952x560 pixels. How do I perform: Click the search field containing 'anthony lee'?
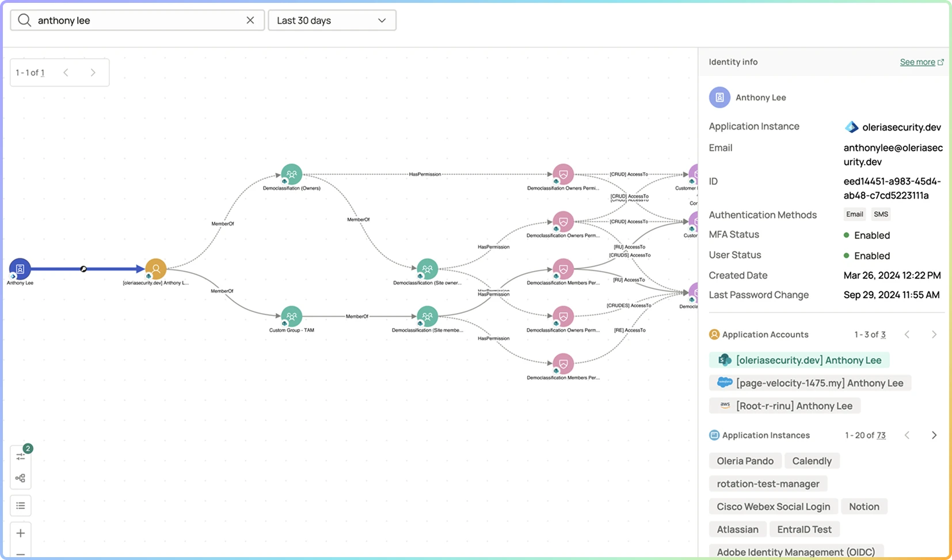[x=138, y=20]
